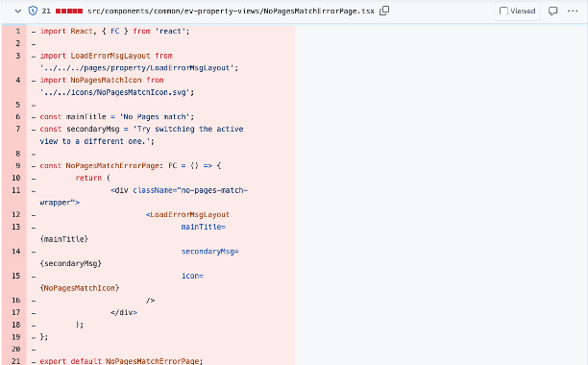Select line number 19
The width and height of the screenshot is (588, 365).
[15, 337]
